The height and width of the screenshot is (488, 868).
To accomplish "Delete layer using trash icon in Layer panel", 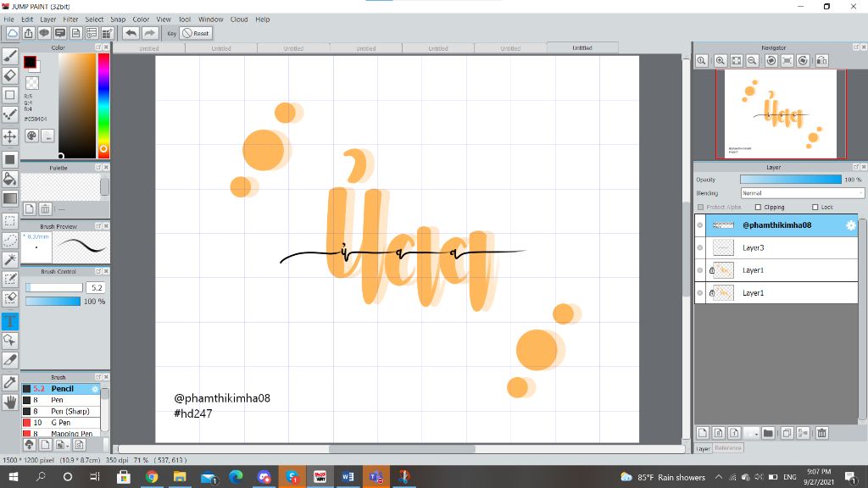I will pos(822,433).
